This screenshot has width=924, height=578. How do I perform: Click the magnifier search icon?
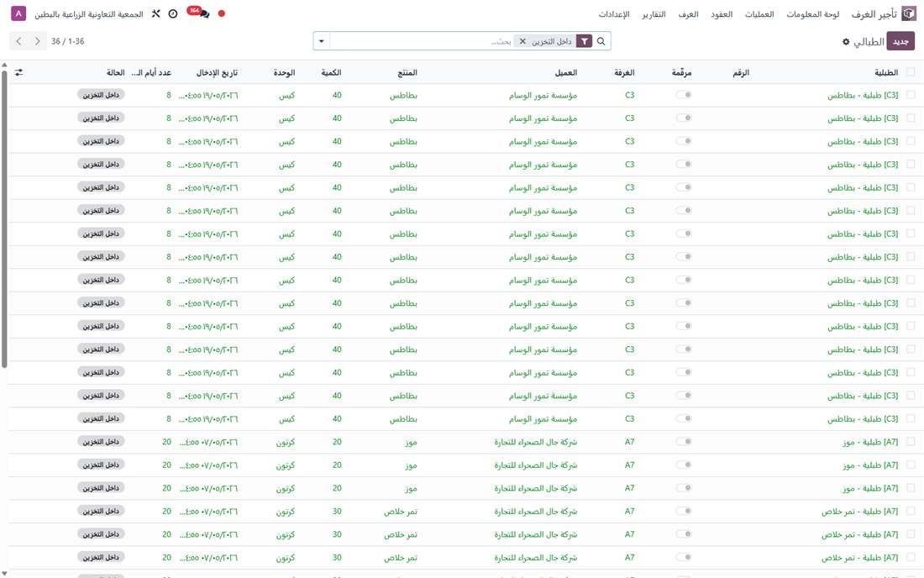click(601, 41)
